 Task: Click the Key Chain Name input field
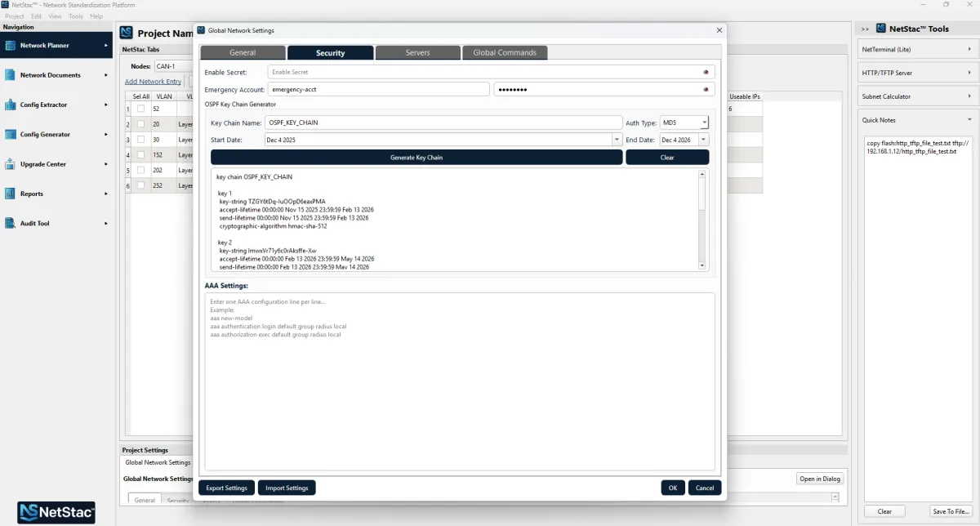443,123
